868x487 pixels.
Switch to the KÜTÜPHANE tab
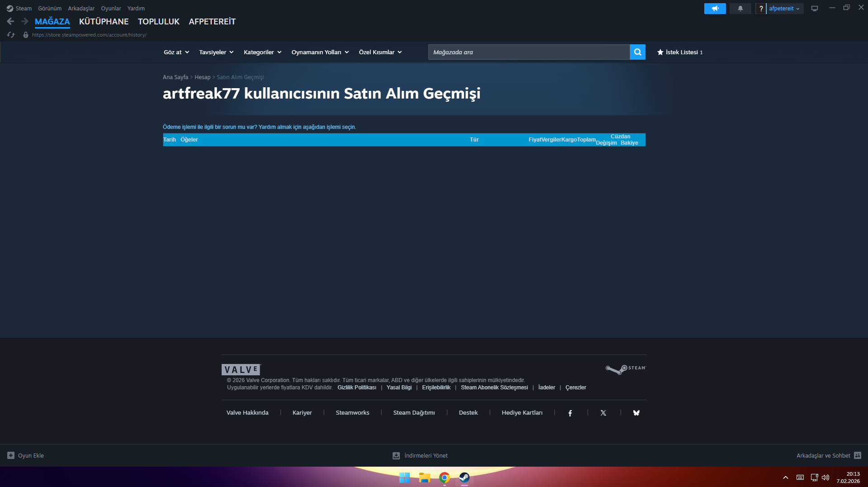pos(104,22)
